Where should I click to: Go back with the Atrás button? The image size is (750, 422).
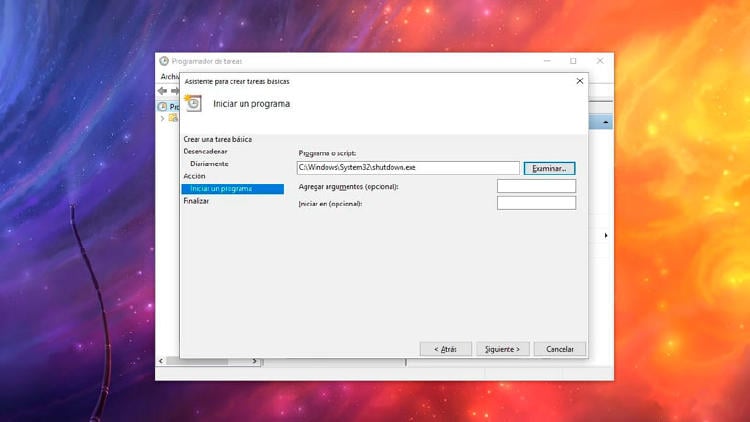click(x=445, y=349)
